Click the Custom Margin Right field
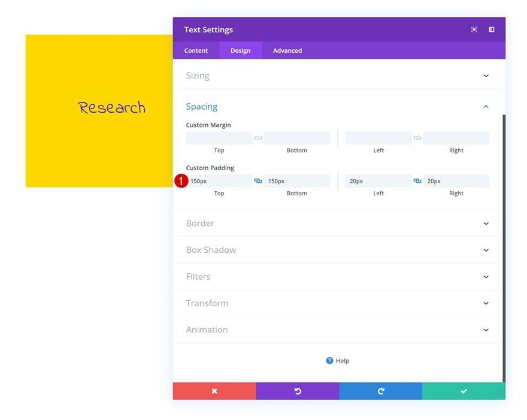 pos(456,138)
